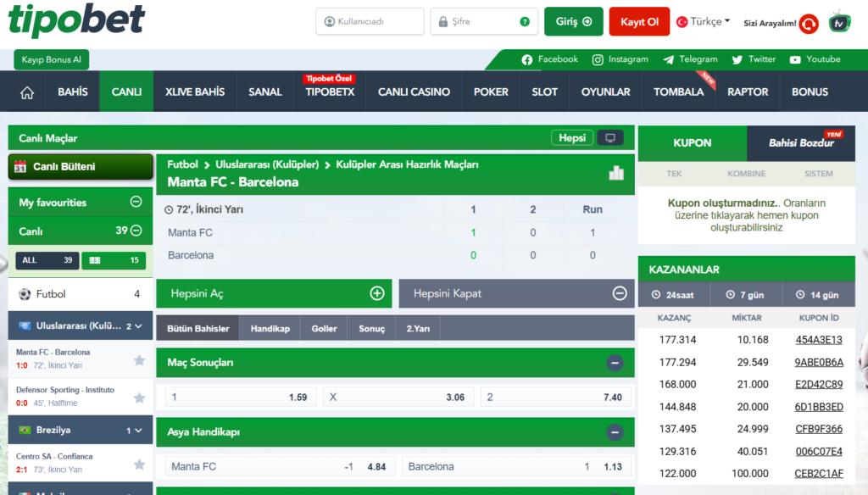Focus the Kullanıcıadı username field
The image size is (868, 495).
[x=370, y=21]
